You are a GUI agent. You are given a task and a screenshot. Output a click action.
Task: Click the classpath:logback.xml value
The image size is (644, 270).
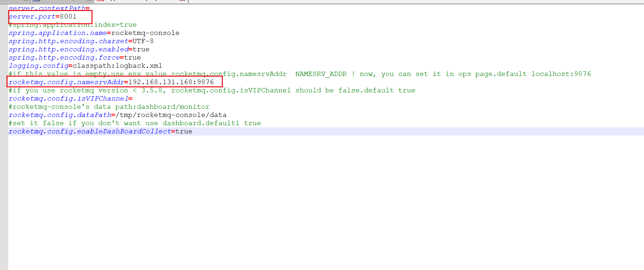pos(118,66)
